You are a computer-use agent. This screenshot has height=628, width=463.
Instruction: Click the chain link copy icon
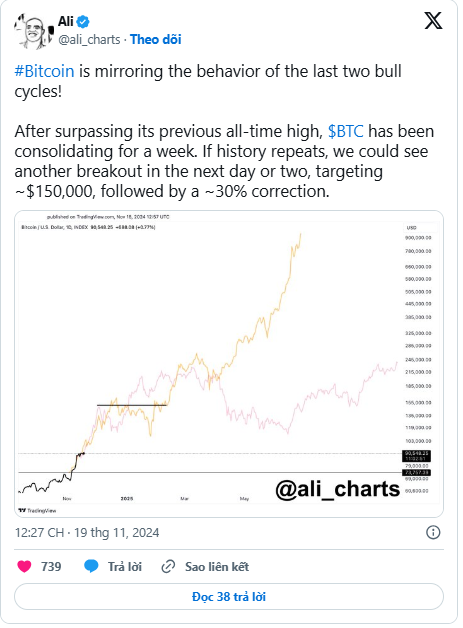[168, 567]
